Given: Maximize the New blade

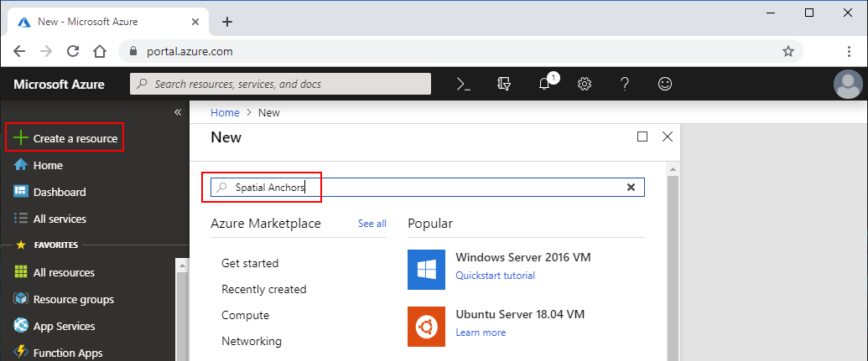Looking at the screenshot, I should pos(642,137).
